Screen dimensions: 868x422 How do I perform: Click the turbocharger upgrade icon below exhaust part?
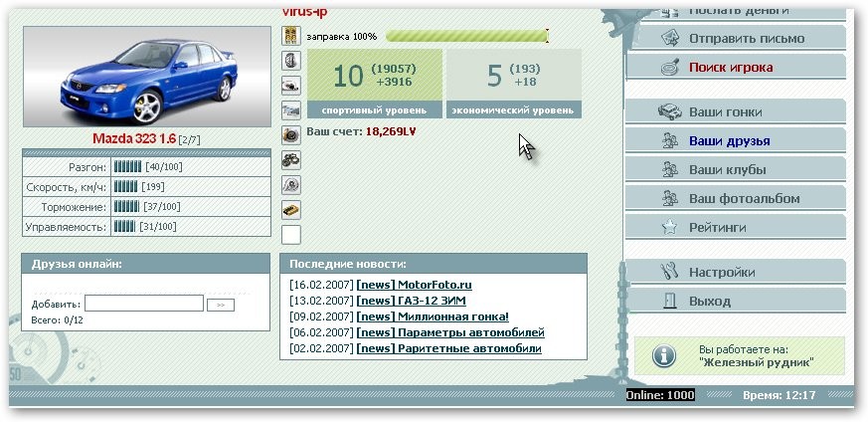tap(290, 135)
